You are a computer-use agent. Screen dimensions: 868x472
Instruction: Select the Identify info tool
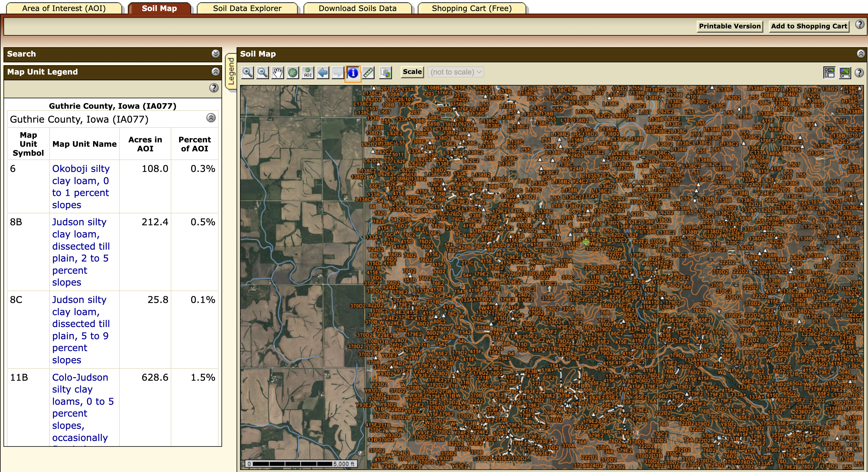pos(353,72)
